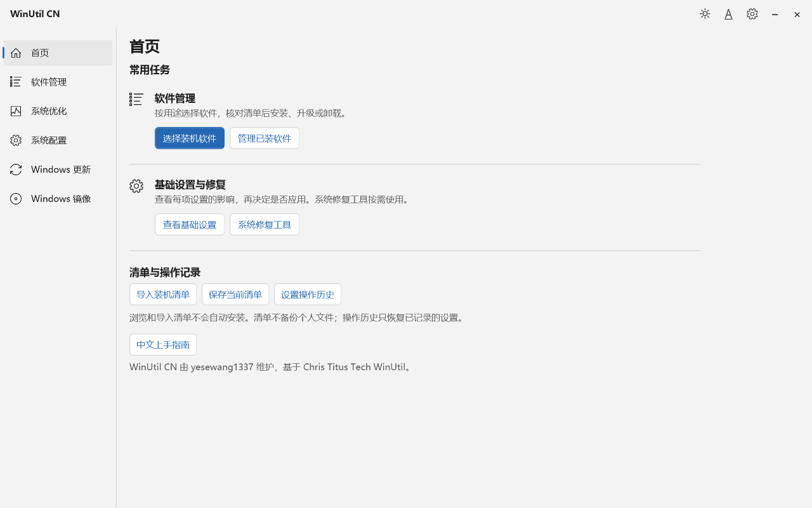This screenshot has height=508, width=812.
Task: Select the Windows 更新 sidebar tab
Action: [58, 170]
